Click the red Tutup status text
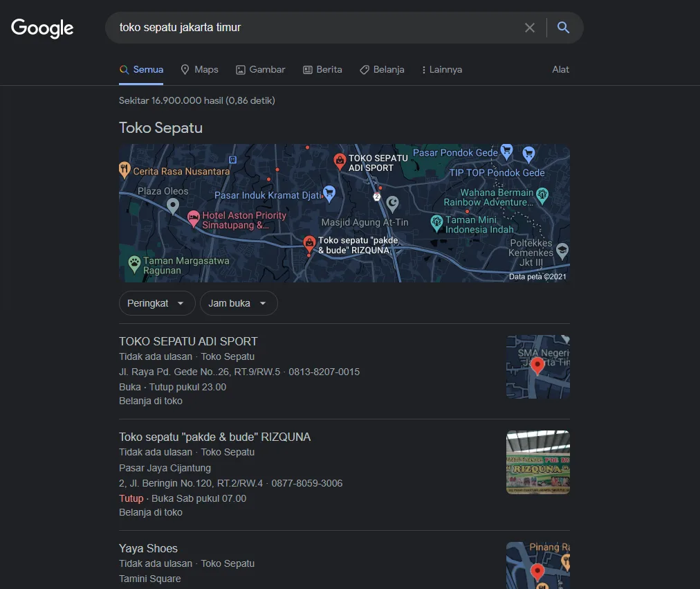The height and width of the screenshot is (589, 700). tap(131, 499)
